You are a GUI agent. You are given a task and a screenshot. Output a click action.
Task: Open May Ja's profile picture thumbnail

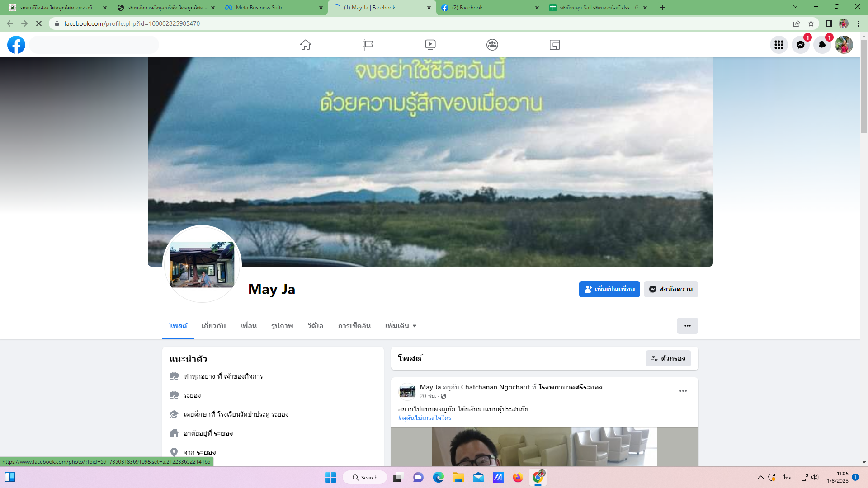click(x=202, y=264)
